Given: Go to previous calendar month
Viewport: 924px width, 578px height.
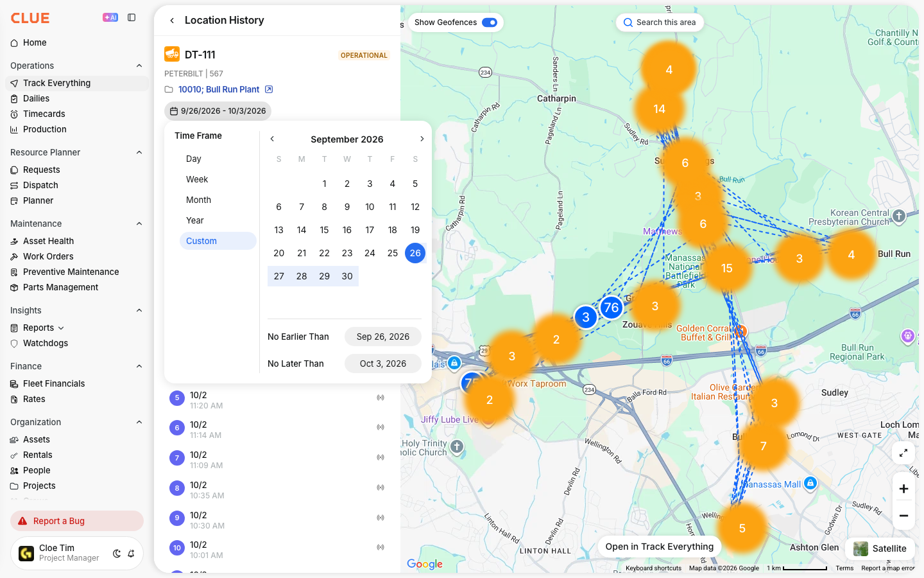Looking at the screenshot, I should click(x=272, y=139).
